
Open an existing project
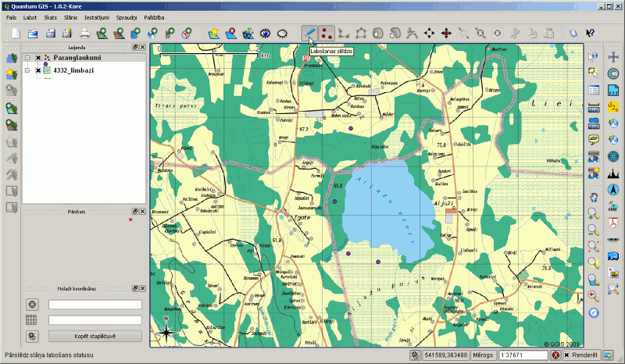pos(33,33)
